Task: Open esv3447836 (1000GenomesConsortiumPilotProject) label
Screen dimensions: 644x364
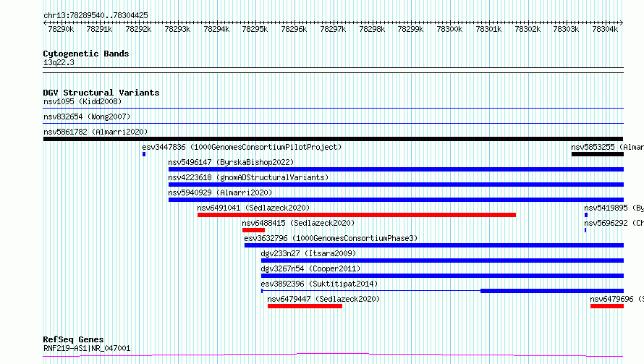Action: (x=242, y=147)
